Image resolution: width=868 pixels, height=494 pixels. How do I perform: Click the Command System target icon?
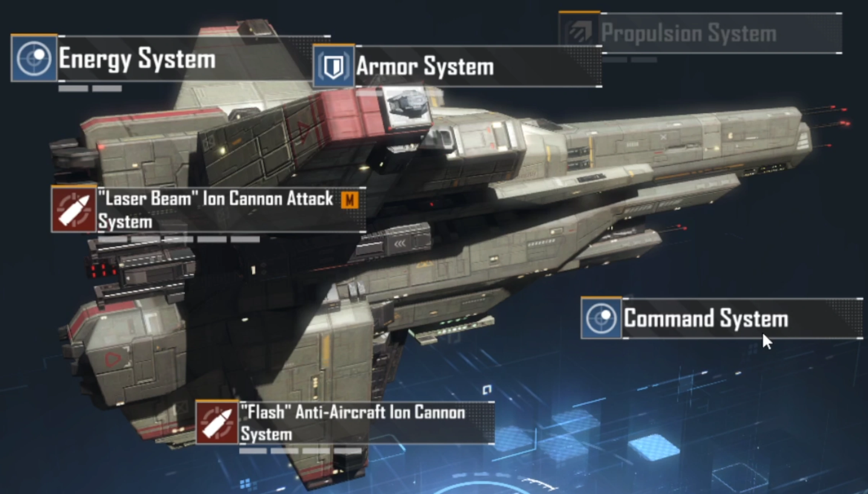pos(601,318)
